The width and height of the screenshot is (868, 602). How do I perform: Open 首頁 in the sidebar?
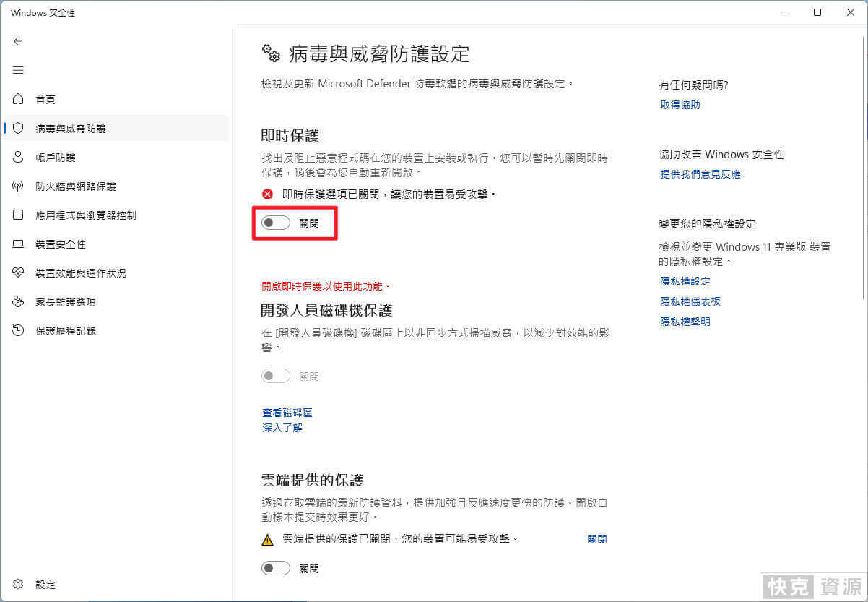[116, 99]
